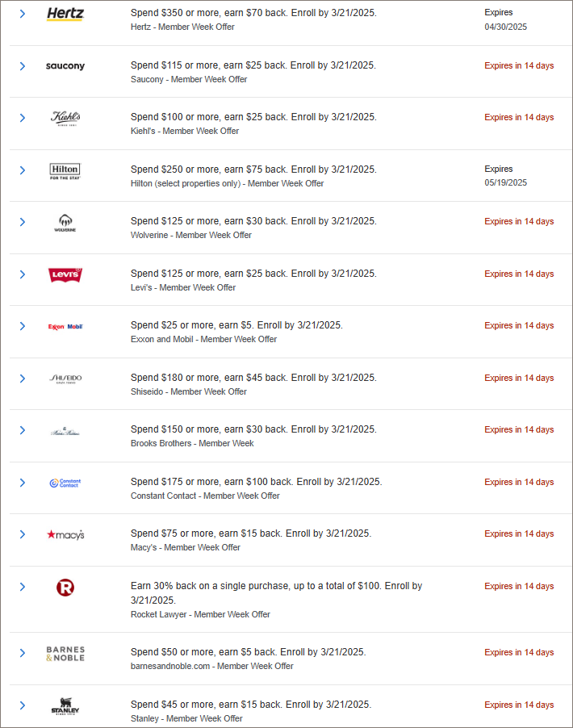
Task: Click the Saucony brand logo
Action: pyautogui.click(x=65, y=66)
